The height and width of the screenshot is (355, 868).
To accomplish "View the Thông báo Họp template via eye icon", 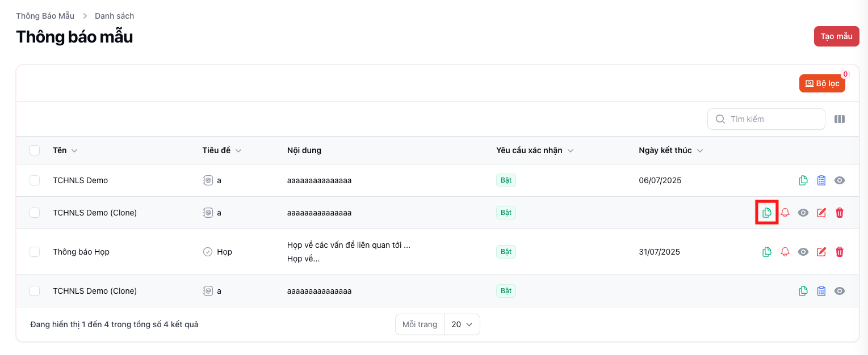I will pos(803,252).
